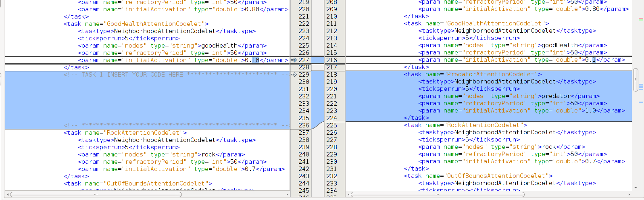Click line number 225 in right gutter
This screenshot has width=644, height=200.
click(x=331, y=125)
